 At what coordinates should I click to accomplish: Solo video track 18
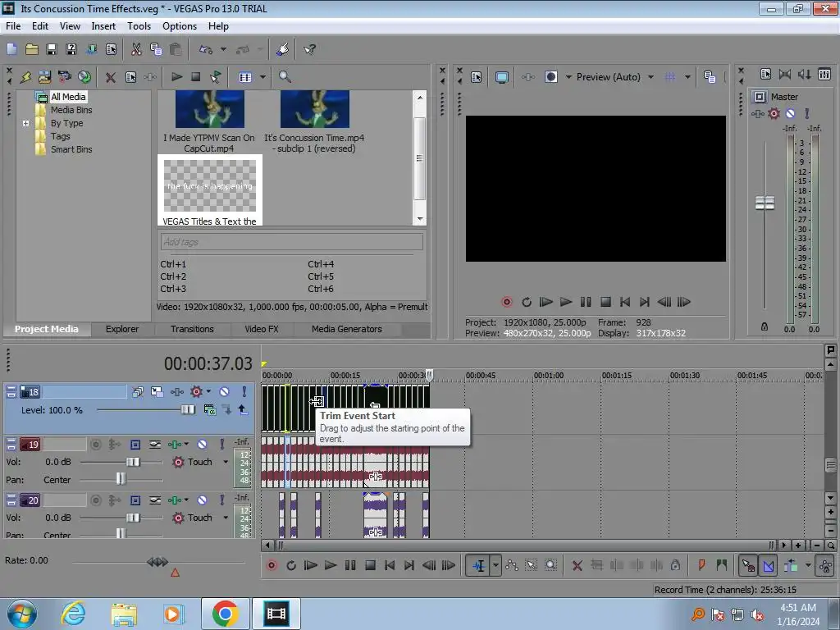[244, 392]
